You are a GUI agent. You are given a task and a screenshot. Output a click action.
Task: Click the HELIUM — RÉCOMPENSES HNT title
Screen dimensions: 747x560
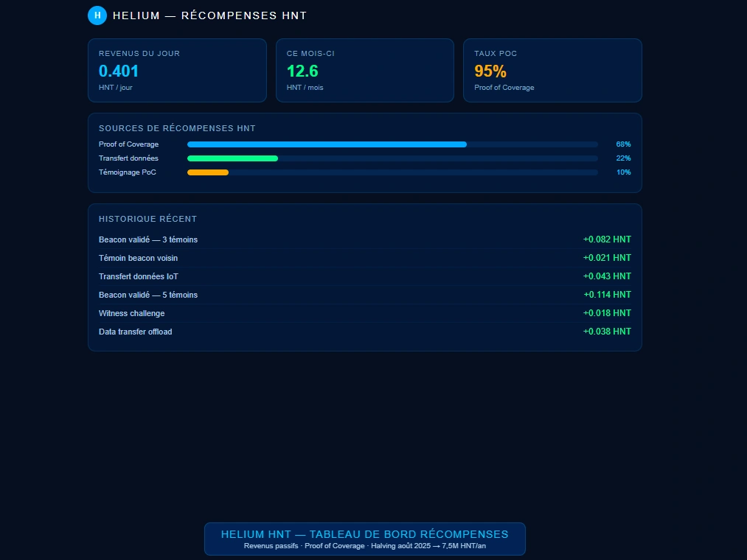[x=209, y=15]
